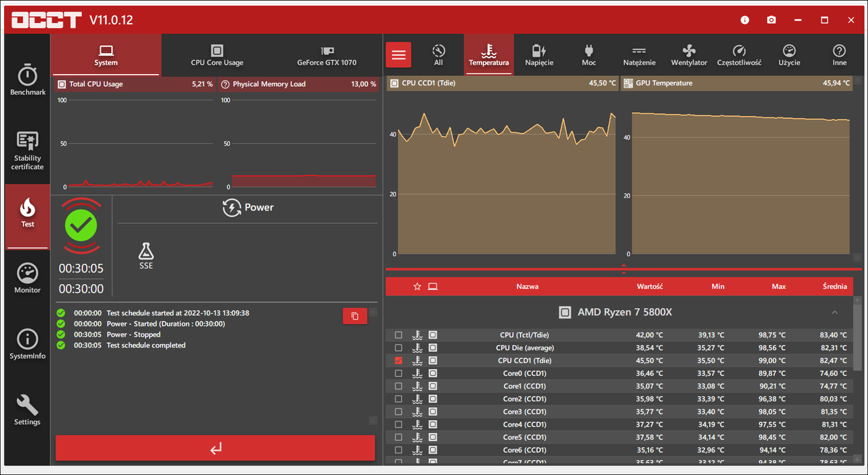868x475 pixels.
Task: Click the log panel scroll down arrow
Action: click(373, 421)
